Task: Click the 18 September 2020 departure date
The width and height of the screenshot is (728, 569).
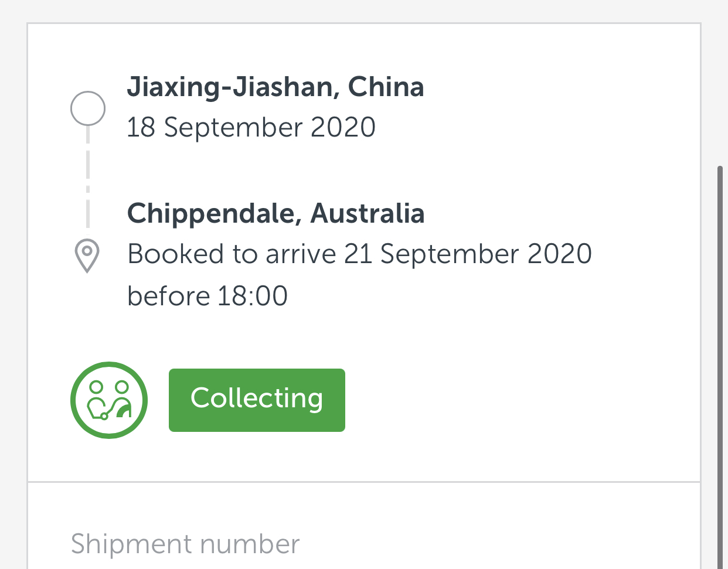Action: coord(251,127)
